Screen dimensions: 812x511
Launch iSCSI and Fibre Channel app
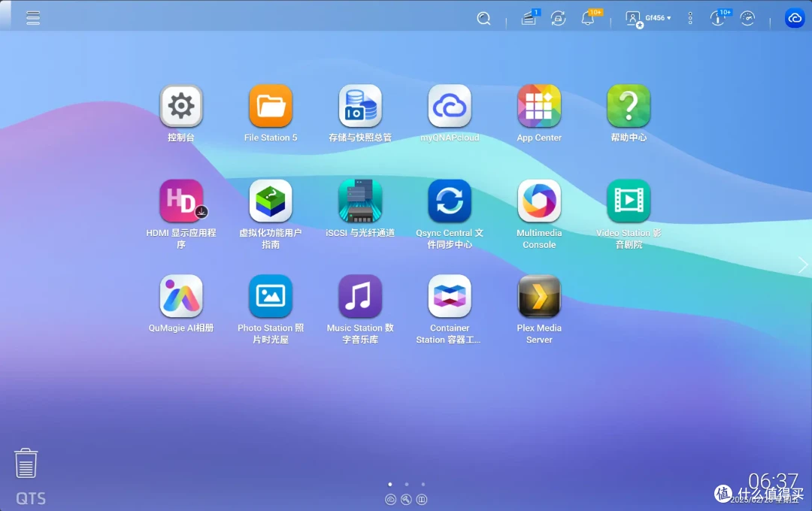(360, 201)
